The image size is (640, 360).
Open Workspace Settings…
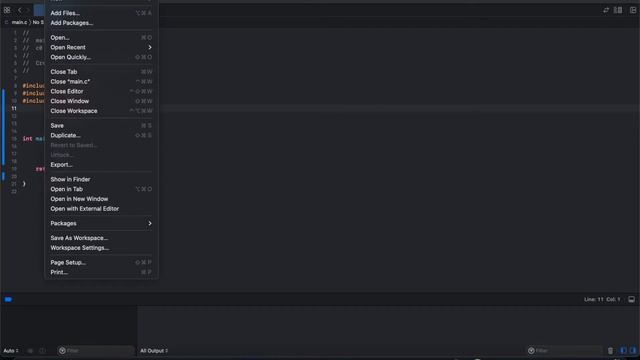101,248
